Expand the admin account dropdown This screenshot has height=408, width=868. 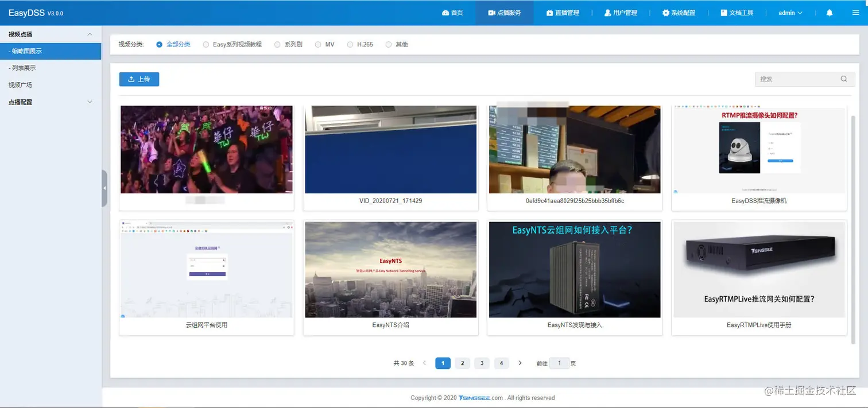point(790,13)
